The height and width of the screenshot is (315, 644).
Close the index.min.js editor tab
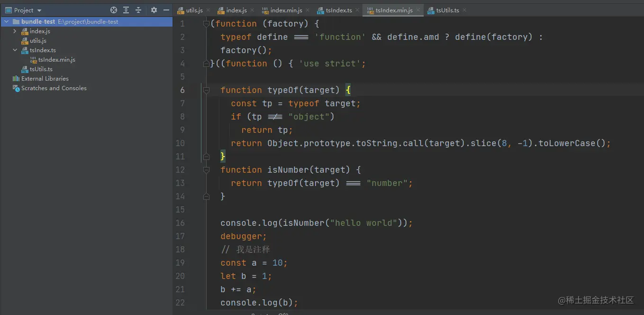click(307, 10)
